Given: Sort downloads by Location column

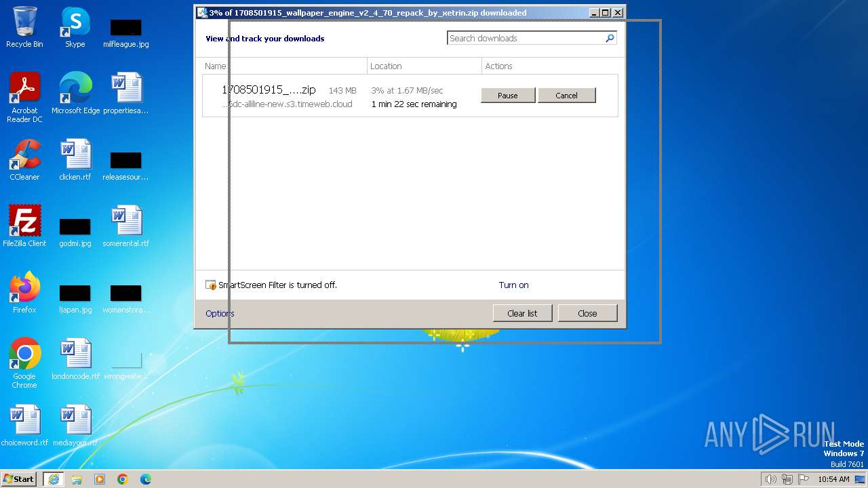Looking at the screenshot, I should click(425, 66).
